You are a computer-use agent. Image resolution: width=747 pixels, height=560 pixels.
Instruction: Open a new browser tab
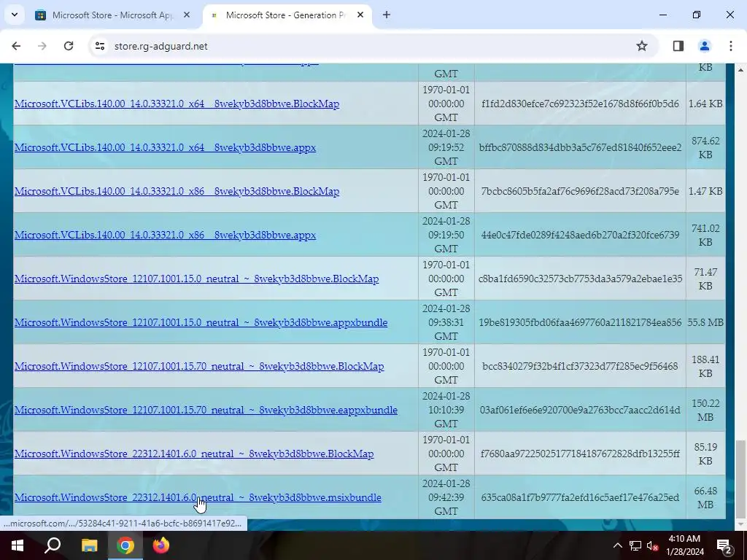click(387, 15)
